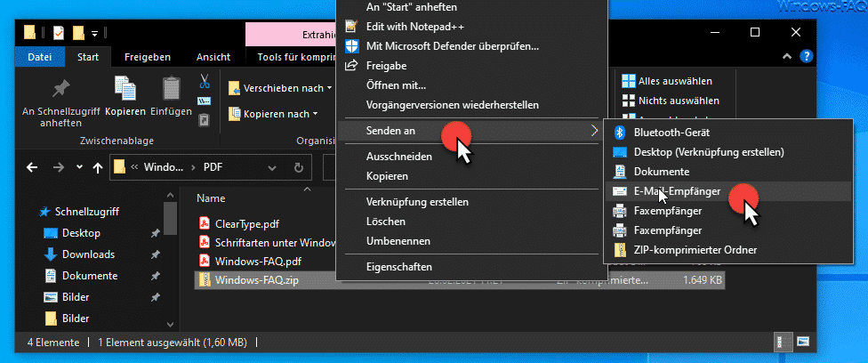Click Alles auswählen in ribbon
The image size is (868, 363).
[x=666, y=81]
